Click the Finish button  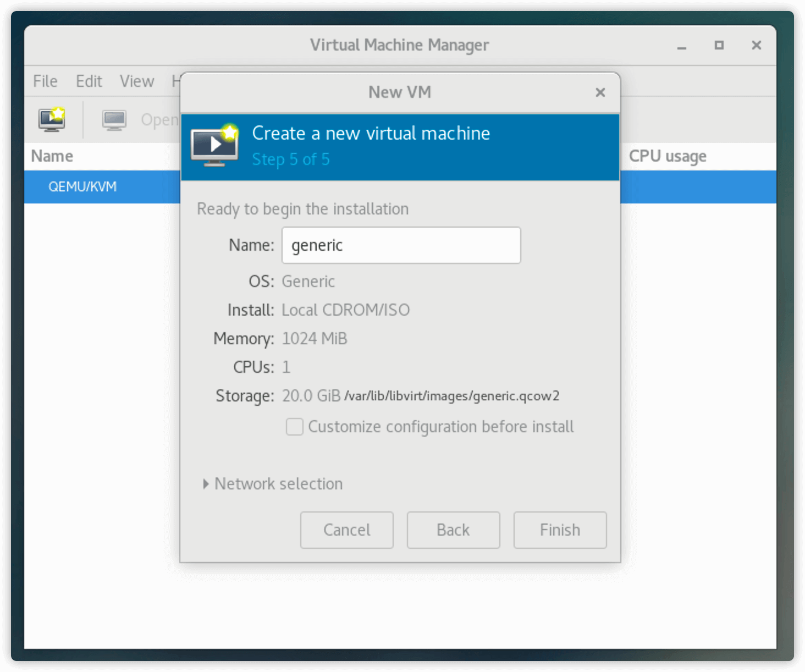[x=560, y=530]
